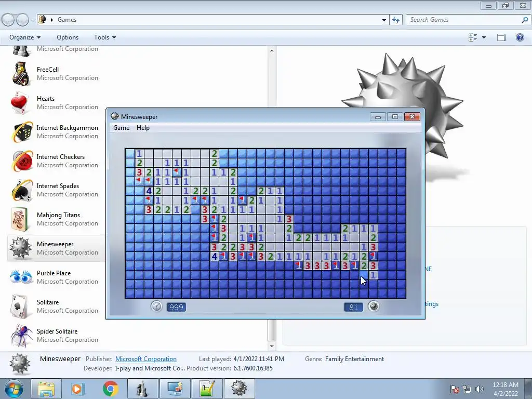Screen dimensions: 532x399
Task: Click the volume speaker tray icon
Action: [x=480, y=389]
